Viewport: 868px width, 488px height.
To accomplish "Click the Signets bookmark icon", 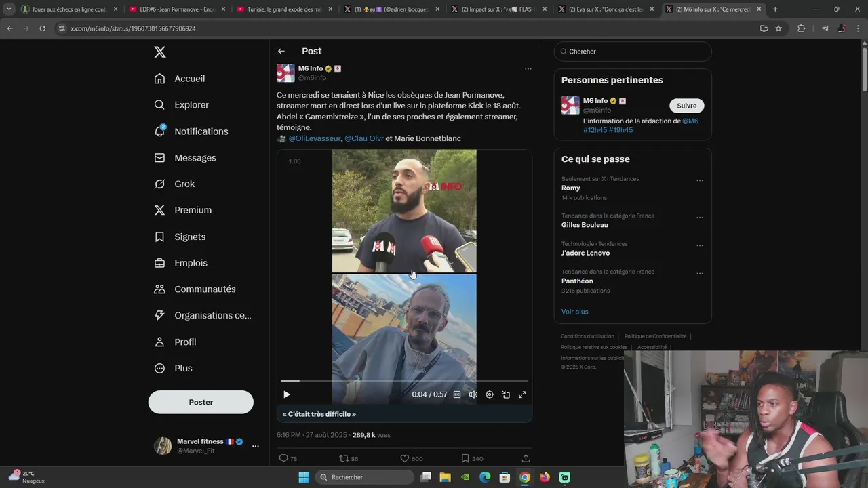I will tap(159, 237).
